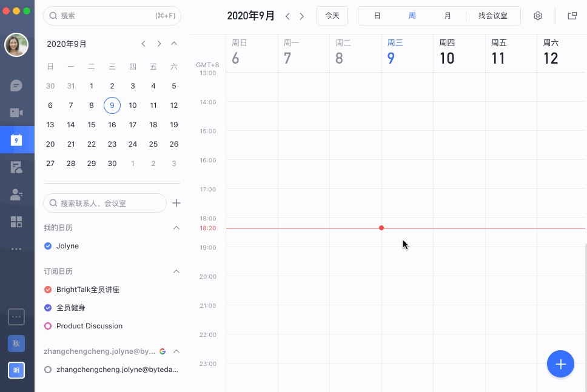The image size is (587, 392).
Task: Click the 搜索联系人、会议室 search field
Action: 105,203
